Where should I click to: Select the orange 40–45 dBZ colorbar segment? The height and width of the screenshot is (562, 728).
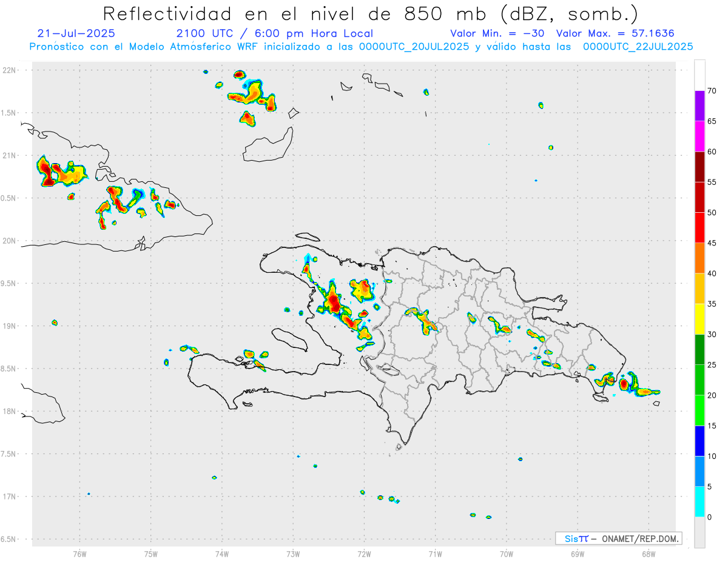(699, 258)
